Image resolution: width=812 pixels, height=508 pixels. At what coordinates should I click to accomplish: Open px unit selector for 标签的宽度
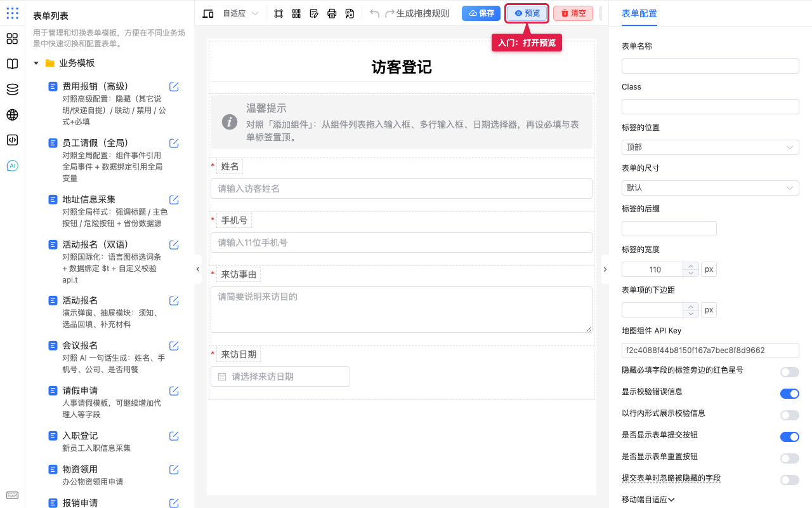click(709, 269)
